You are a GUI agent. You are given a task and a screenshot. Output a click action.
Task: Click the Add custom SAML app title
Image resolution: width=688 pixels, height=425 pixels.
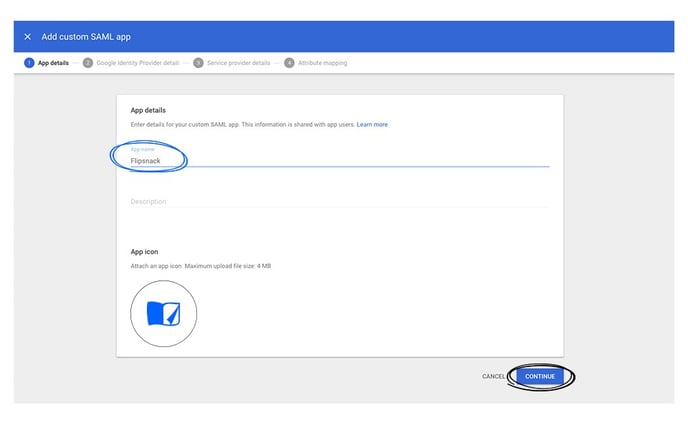coord(86,37)
